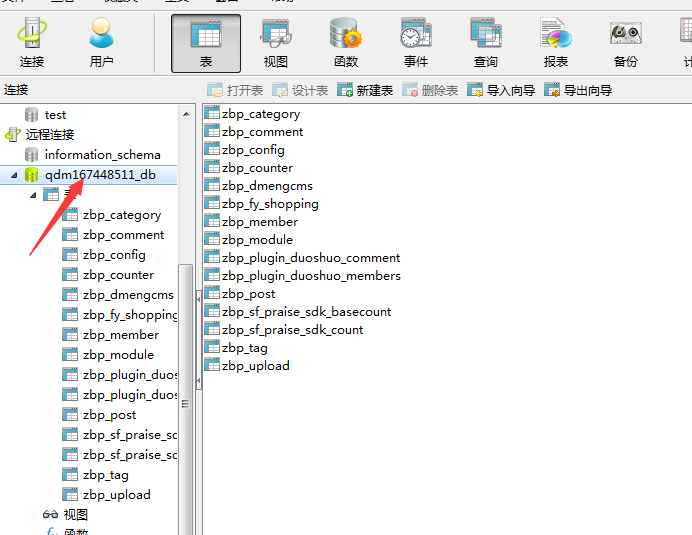Viewport: 692px width, 535px height.
Task: Select the information_schema database
Action: 102,155
